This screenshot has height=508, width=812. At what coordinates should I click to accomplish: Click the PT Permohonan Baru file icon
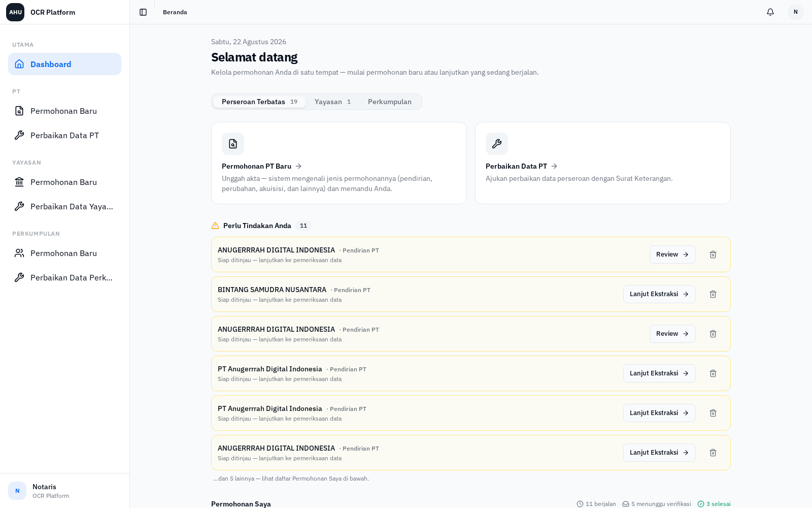pos(19,111)
